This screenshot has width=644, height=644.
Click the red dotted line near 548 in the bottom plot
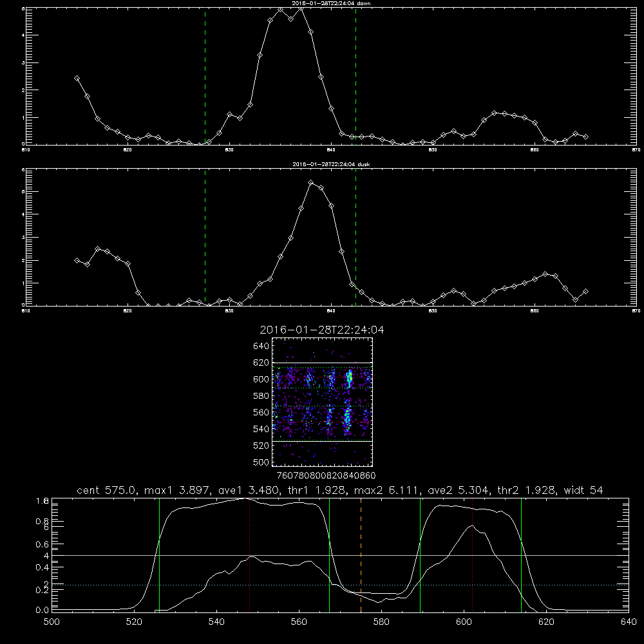click(x=250, y=554)
